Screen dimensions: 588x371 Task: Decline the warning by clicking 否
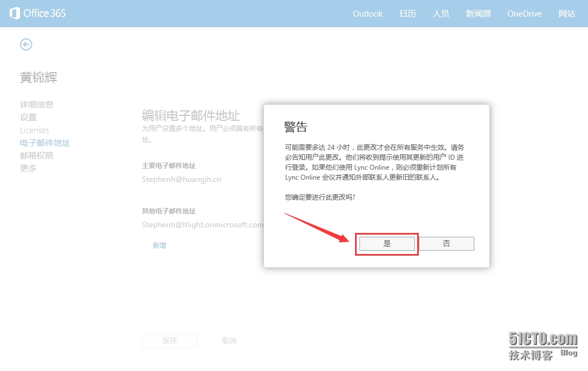pyautogui.click(x=447, y=243)
